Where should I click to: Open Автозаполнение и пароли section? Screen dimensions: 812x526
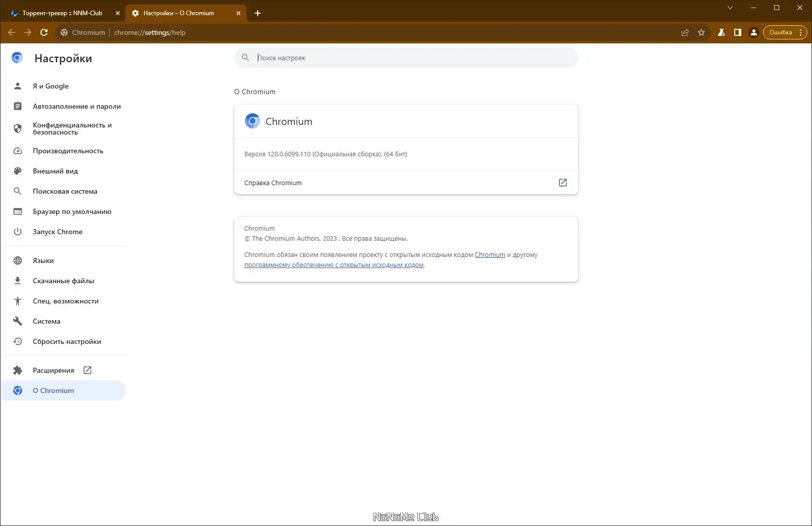64,106
